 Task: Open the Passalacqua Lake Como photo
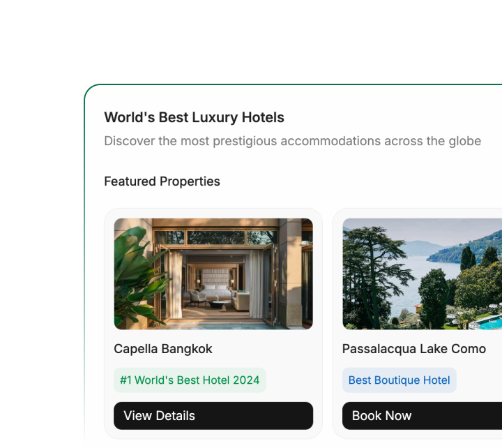click(422, 274)
